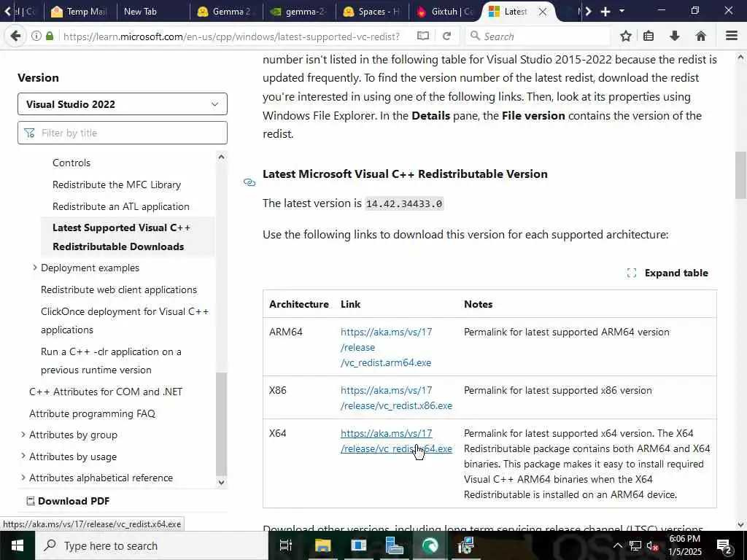The height and width of the screenshot is (560, 747).
Task: Open the server manager taskbar icon
Action: pos(394,545)
